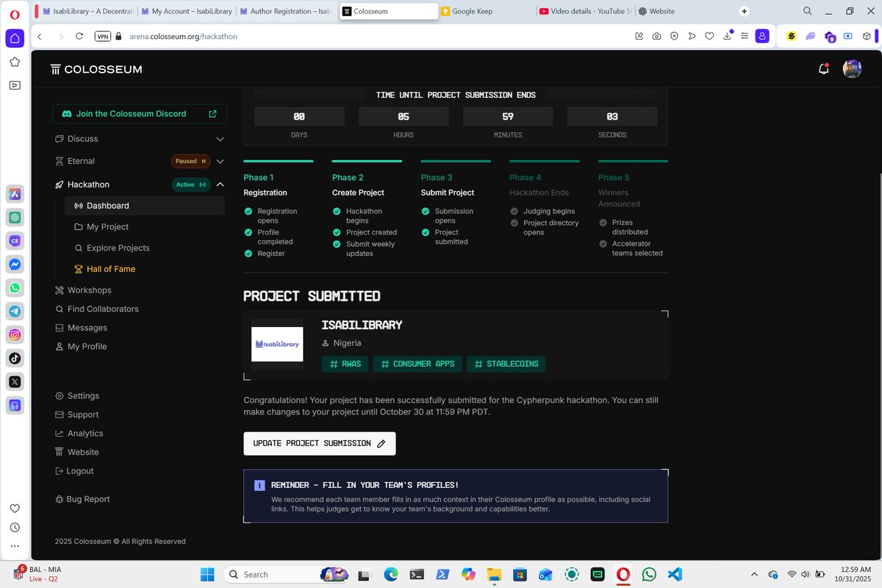
Task: Switch to the Author Registration tab
Action: (x=285, y=11)
